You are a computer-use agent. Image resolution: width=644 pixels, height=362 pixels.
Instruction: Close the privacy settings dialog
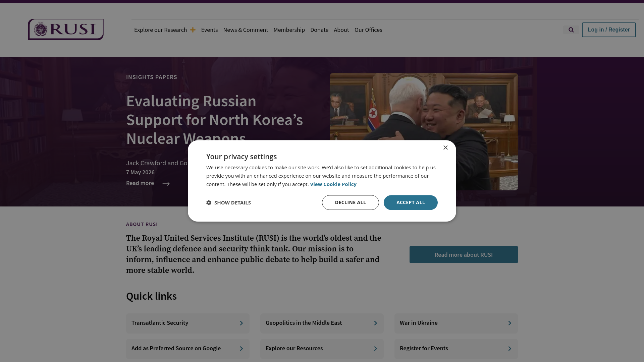coord(445,147)
